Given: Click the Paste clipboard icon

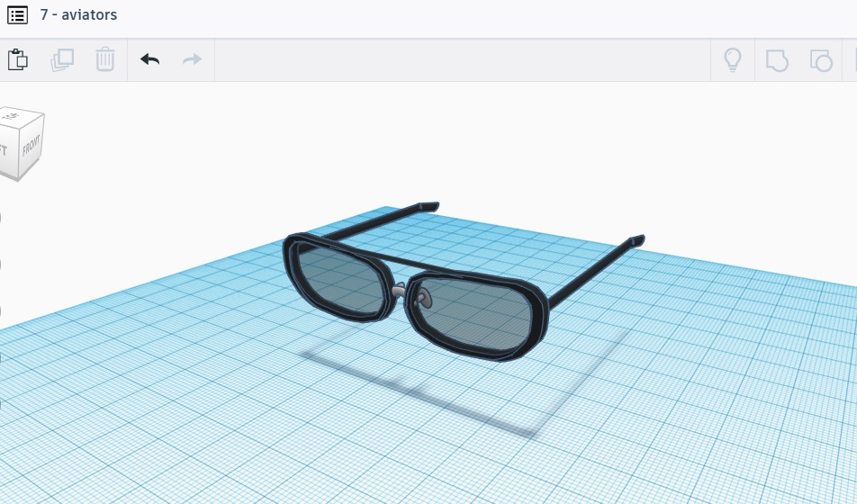Looking at the screenshot, I should [x=17, y=60].
